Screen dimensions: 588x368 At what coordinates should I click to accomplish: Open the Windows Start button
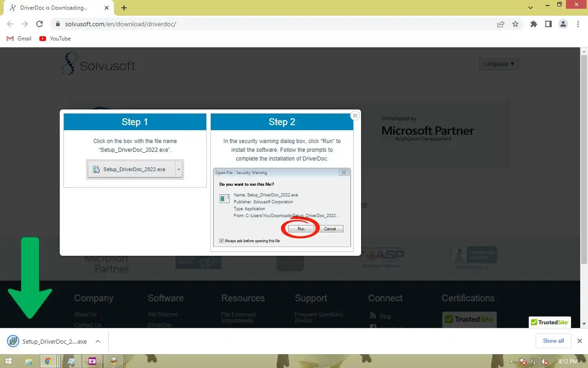[8, 362]
